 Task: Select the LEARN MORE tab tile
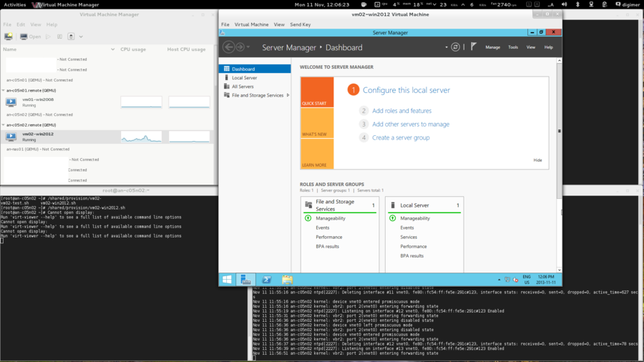tap(317, 154)
